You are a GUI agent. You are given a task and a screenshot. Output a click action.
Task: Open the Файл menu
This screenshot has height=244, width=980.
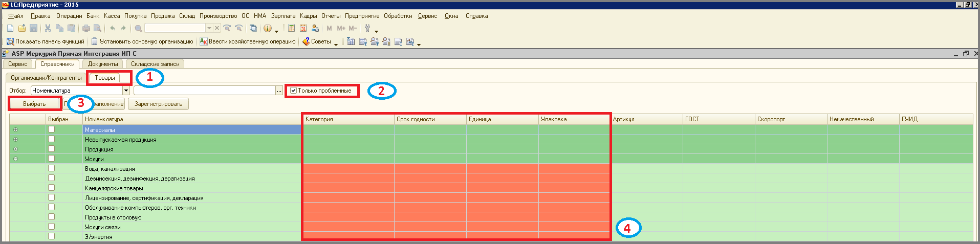tap(16, 16)
